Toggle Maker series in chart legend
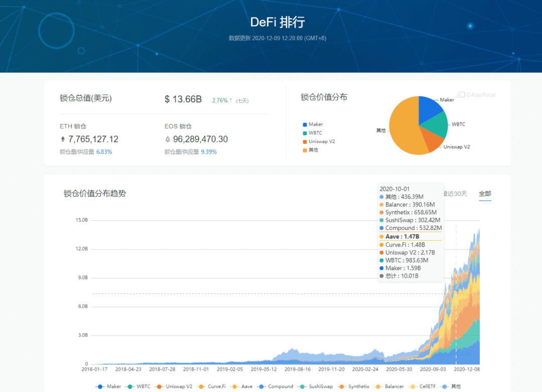This screenshot has height=392, width=542. (x=108, y=386)
